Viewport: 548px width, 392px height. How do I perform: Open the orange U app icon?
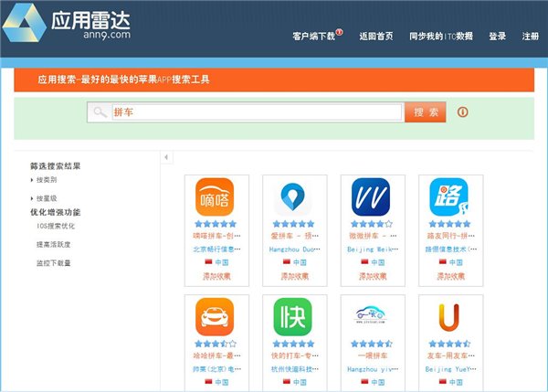448,317
